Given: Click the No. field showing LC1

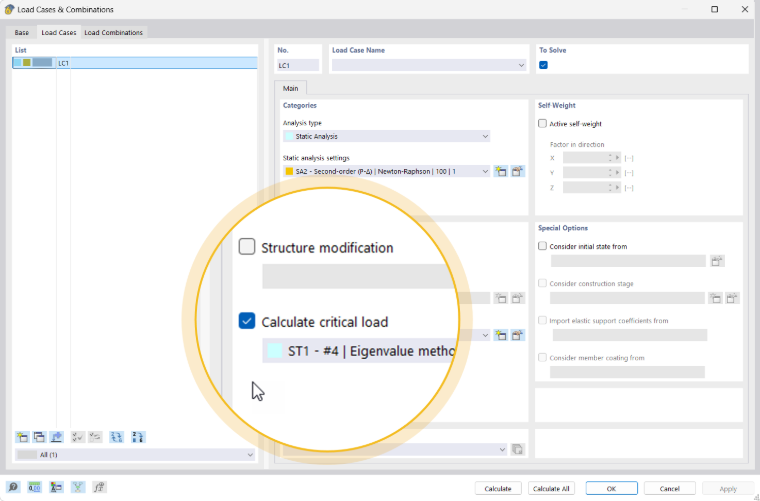Looking at the screenshot, I should [x=298, y=65].
